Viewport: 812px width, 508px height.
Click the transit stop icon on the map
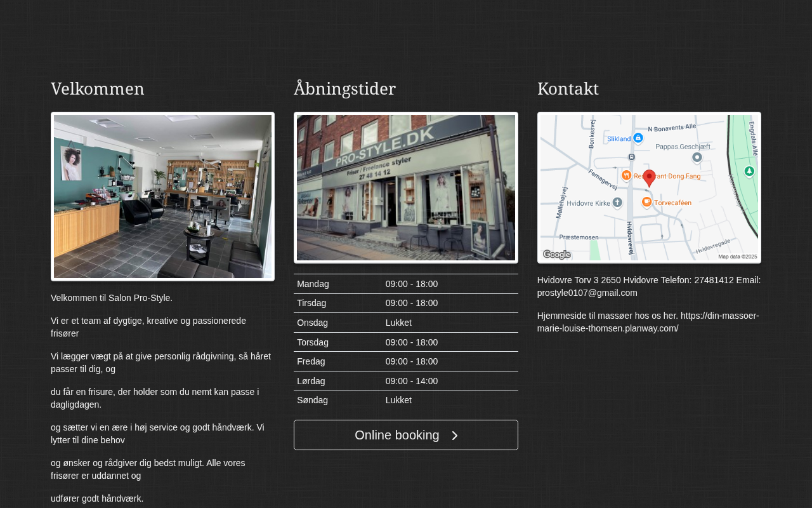(x=631, y=157)
